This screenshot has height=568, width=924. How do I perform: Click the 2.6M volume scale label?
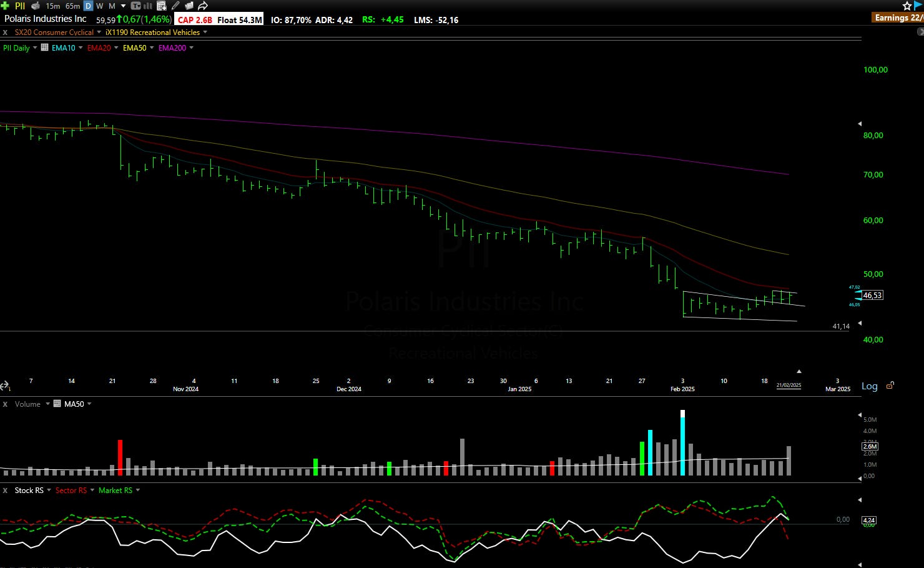pos(870,446)
